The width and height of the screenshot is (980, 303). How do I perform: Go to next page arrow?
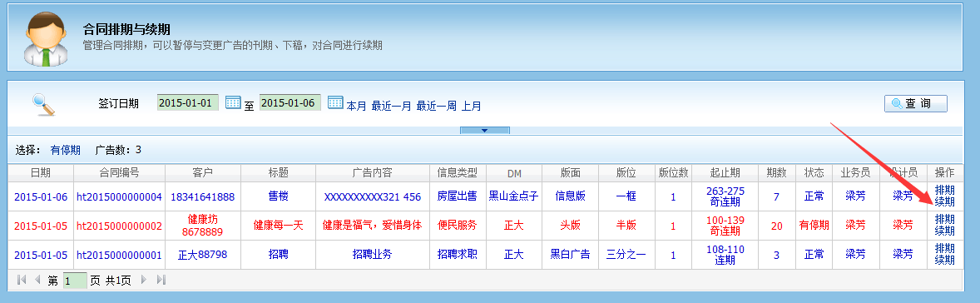tap(145, 280)
